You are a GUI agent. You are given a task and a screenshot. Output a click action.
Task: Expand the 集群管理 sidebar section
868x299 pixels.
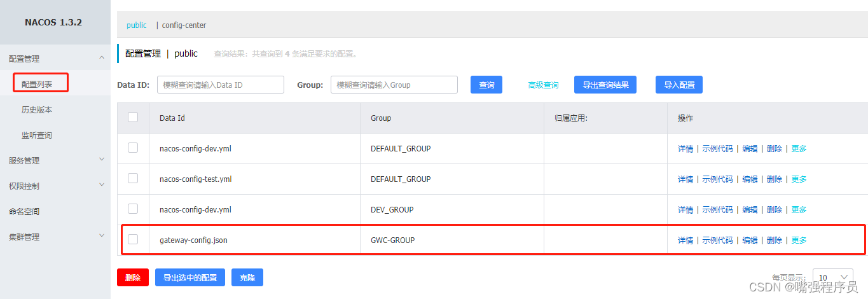pos(55,237)
